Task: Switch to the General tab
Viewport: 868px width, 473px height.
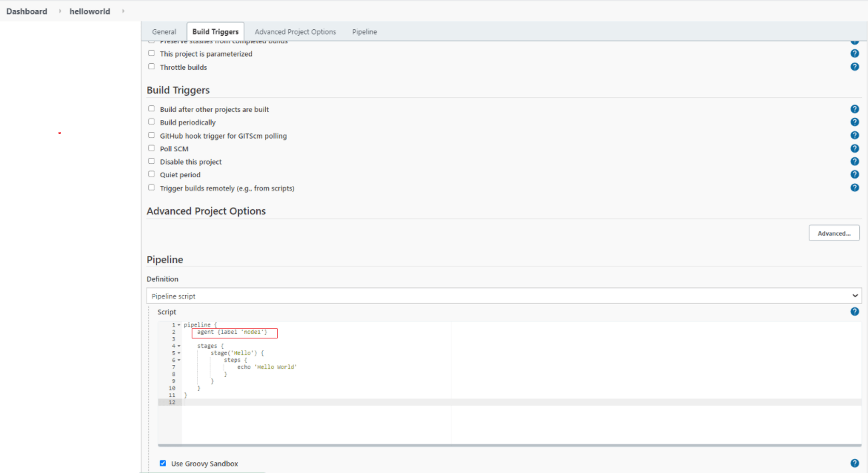Action: click(164, 31)
